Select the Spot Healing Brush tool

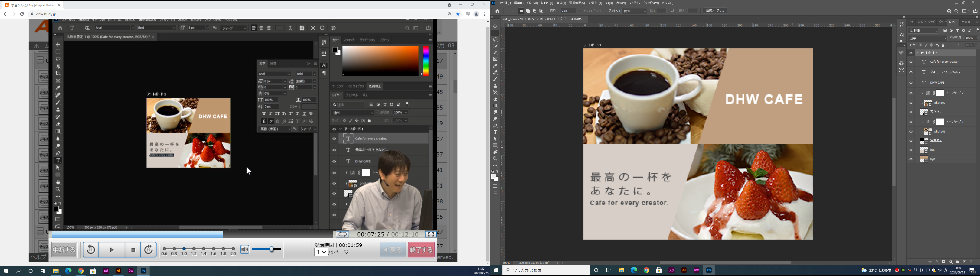(495, 73)
